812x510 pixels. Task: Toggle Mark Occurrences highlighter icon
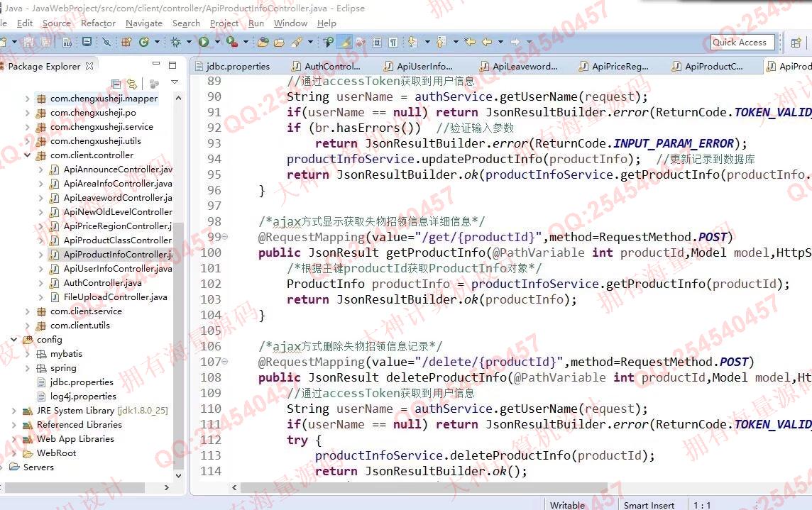click(x=344, y=42)
